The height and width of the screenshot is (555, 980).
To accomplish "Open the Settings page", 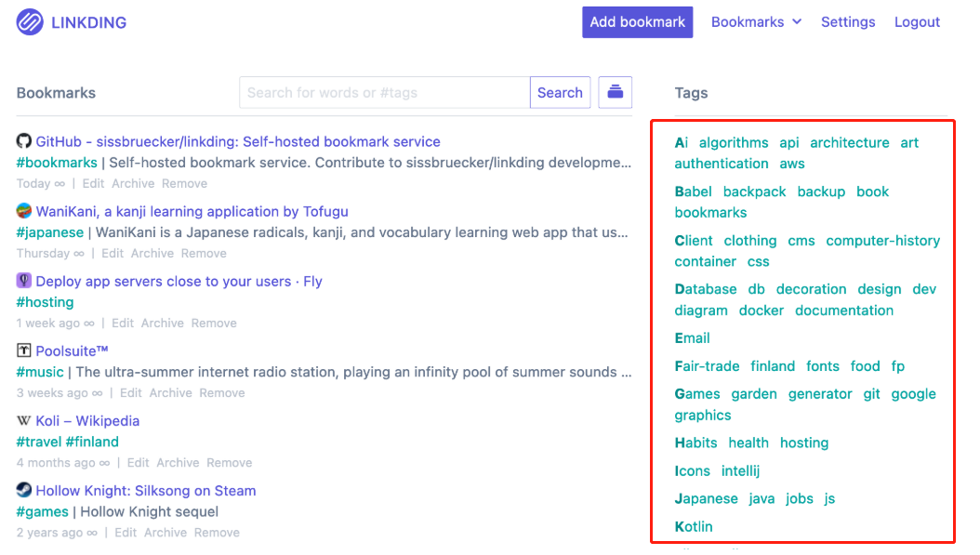I will 848,22.
